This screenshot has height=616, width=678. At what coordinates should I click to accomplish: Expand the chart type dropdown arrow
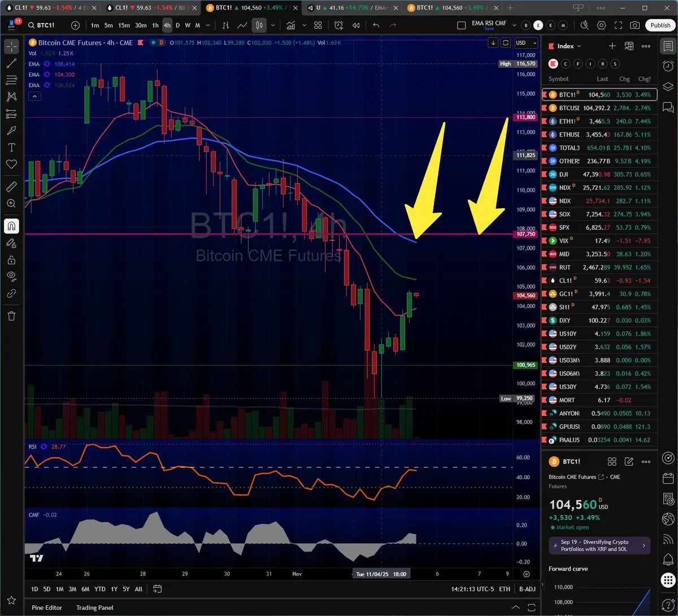coord(273,25)
